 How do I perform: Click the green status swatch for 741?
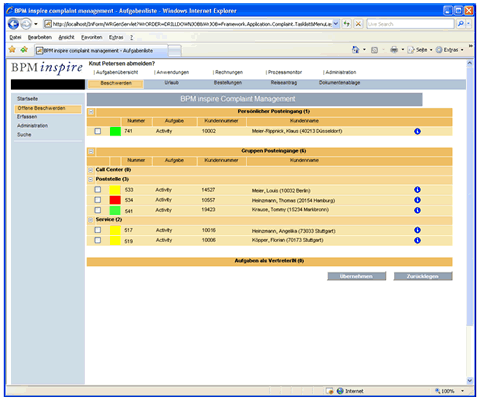(115, 131)
